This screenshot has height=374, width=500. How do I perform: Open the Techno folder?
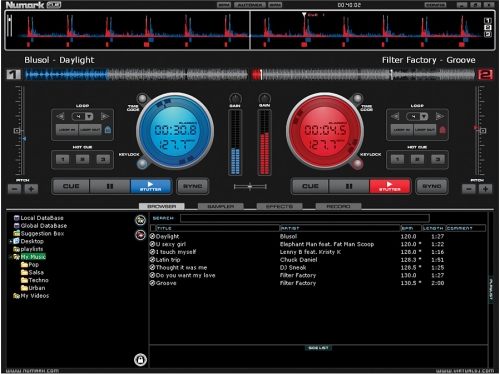pyautogui.click(x=38, y=280)
